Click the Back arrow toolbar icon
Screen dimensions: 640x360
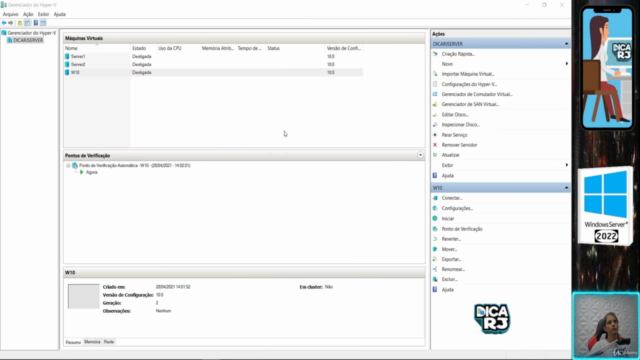tap(4, 23)
